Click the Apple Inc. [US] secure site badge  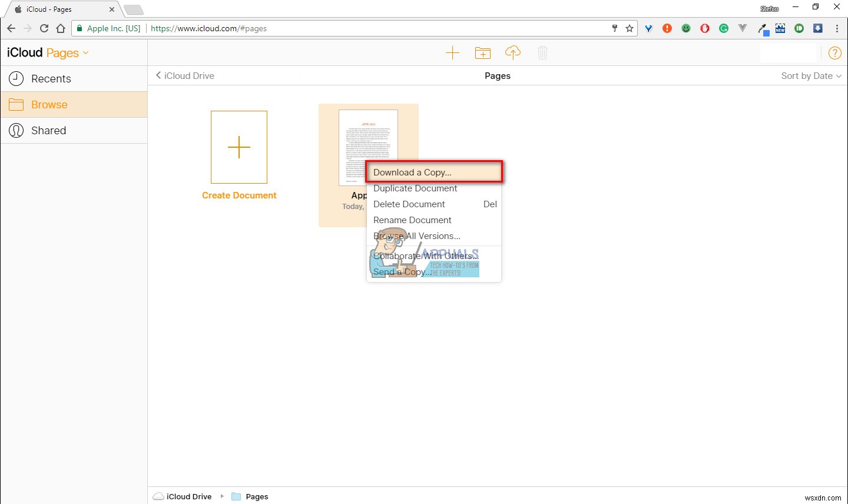pos(109,28)
